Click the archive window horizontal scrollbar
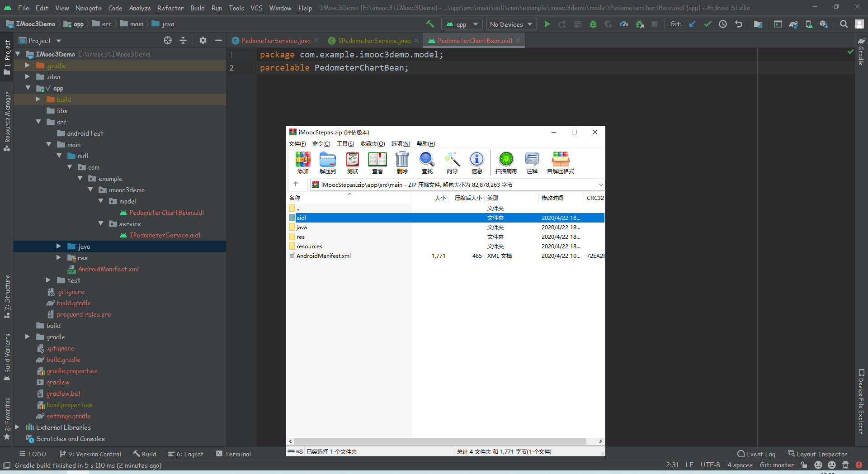This screenshot has height=474, width=868. click(x=440, y=441)
